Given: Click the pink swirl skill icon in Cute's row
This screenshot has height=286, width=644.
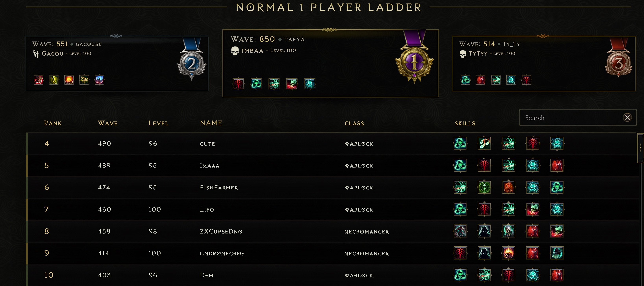Looking at the screenshot, I should tap(484, 143).
